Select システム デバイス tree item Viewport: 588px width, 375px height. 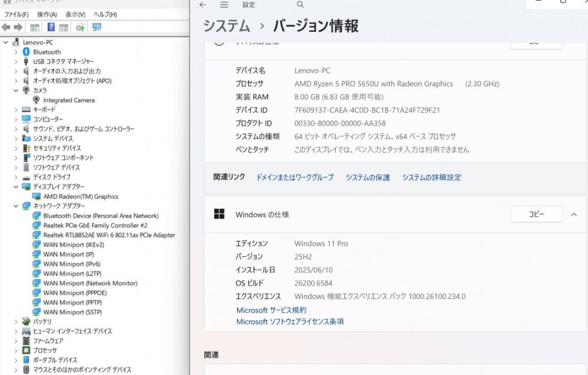[53, 138]
